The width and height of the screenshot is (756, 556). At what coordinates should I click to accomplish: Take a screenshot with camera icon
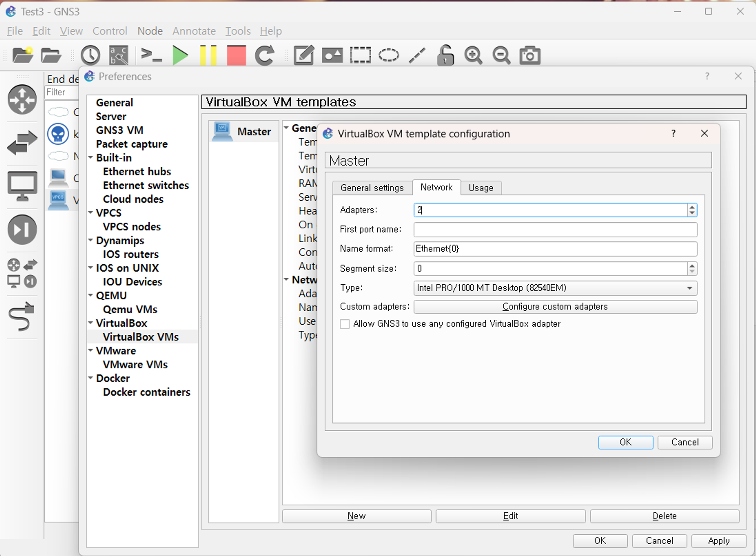[x=530, y=55]
